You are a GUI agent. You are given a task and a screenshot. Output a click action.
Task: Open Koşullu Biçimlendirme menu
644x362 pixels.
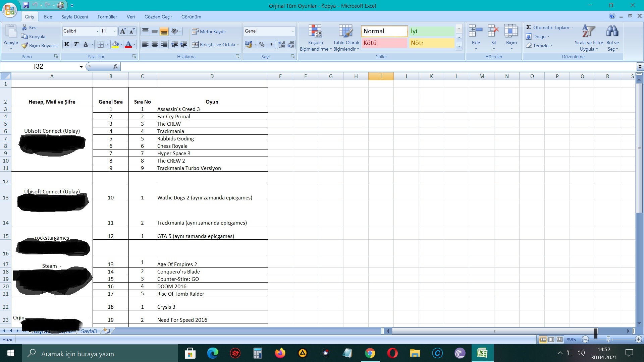[315, 38]
